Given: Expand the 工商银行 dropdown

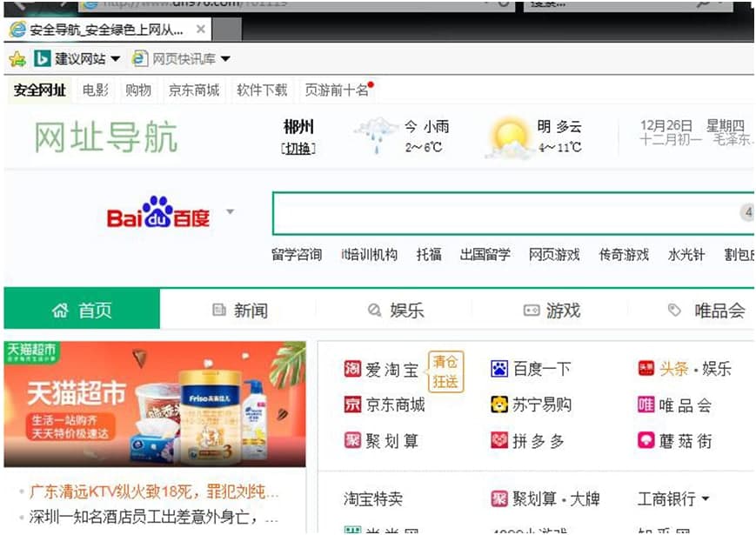Looking at the screenshot, I should pos(706,498).
